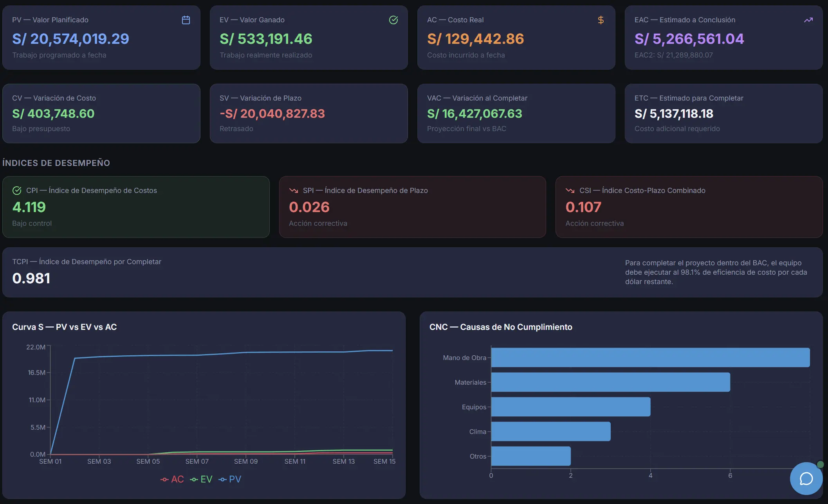The height and width of the screenshot is (504, 828).
Task: Click the Clima bar in the CNC chart
Action: [551, 432]
